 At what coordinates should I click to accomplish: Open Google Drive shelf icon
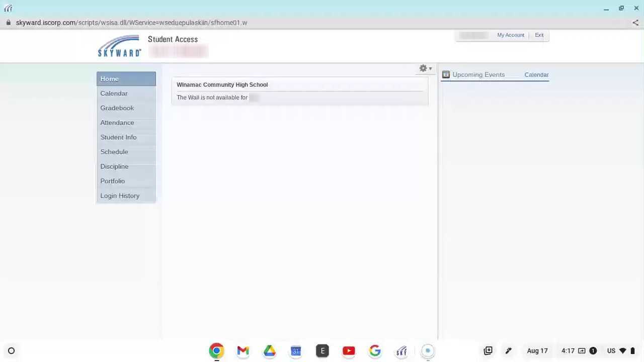pos(270,351)
